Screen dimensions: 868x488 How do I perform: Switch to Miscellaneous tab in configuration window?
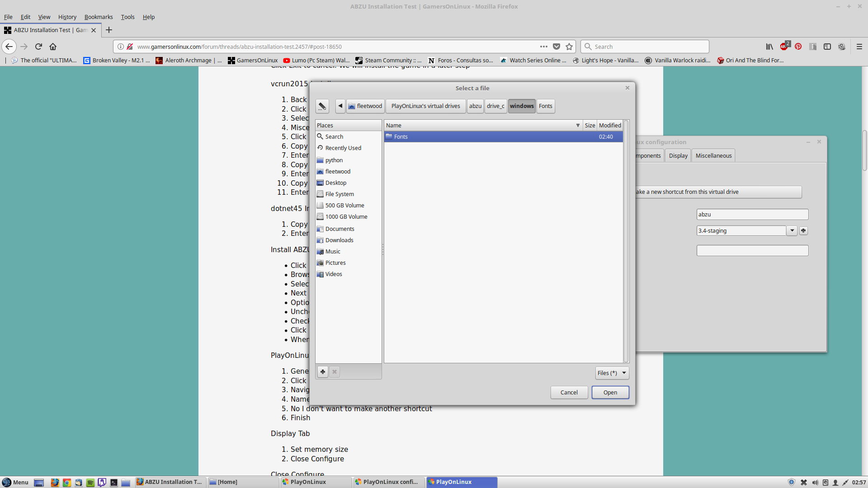point(713,155)
